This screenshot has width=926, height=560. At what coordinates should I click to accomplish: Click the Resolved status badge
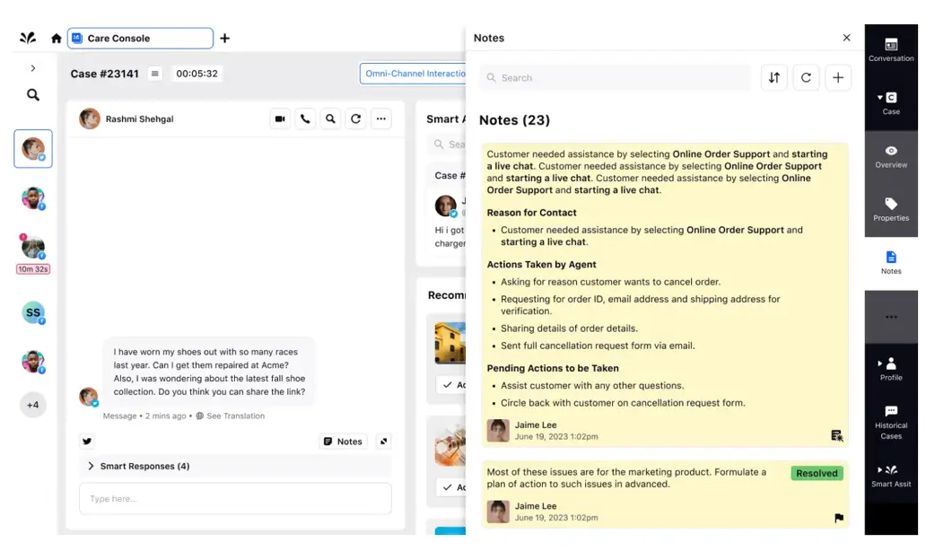pos(817,473)
